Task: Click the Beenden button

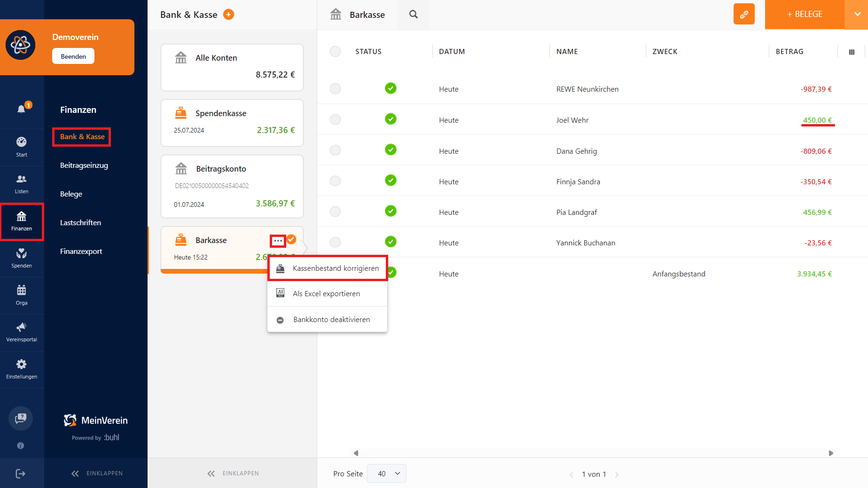Action: 73,56
